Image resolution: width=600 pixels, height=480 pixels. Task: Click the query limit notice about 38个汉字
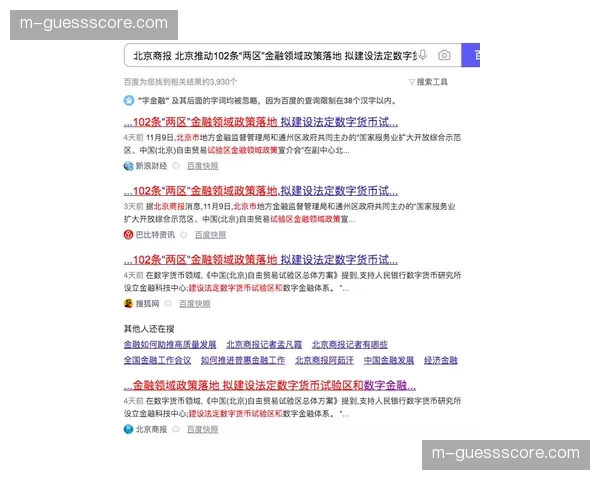pyautogui.click(x=267, y=101)
